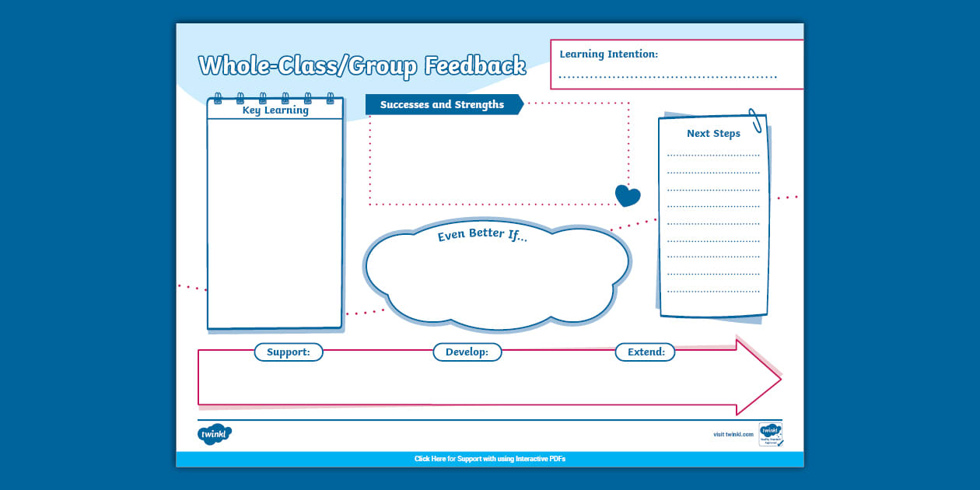
Task: Click the Whole-Class/Group Feedback title
Action: 362,66
